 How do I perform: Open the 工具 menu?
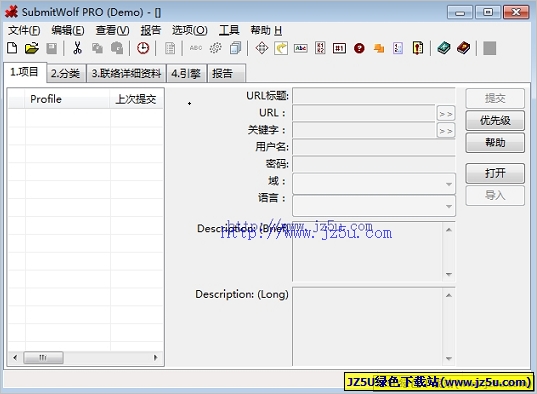click(x=229, y=30)
